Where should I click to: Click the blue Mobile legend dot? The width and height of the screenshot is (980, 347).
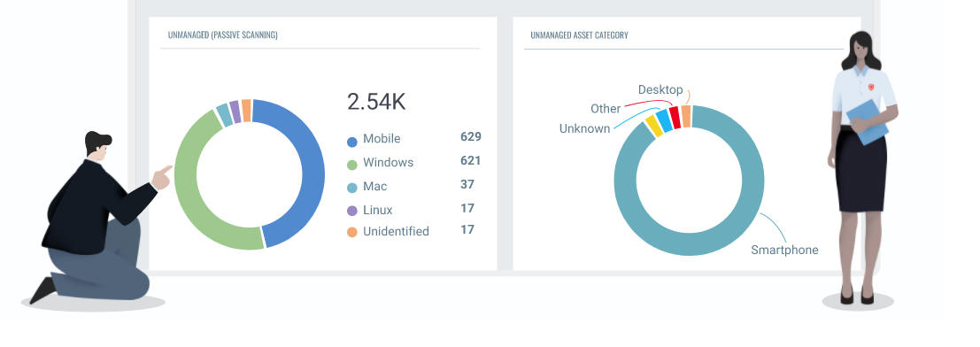tap(351, 142)
